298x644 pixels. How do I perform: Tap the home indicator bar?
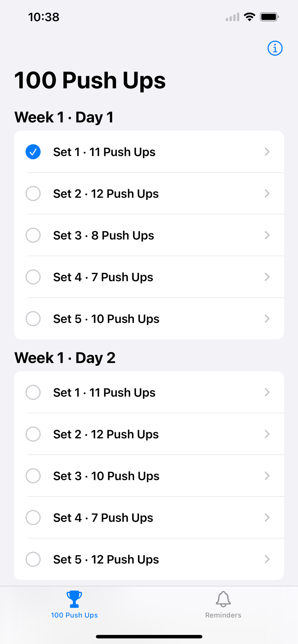click(149, 637)
